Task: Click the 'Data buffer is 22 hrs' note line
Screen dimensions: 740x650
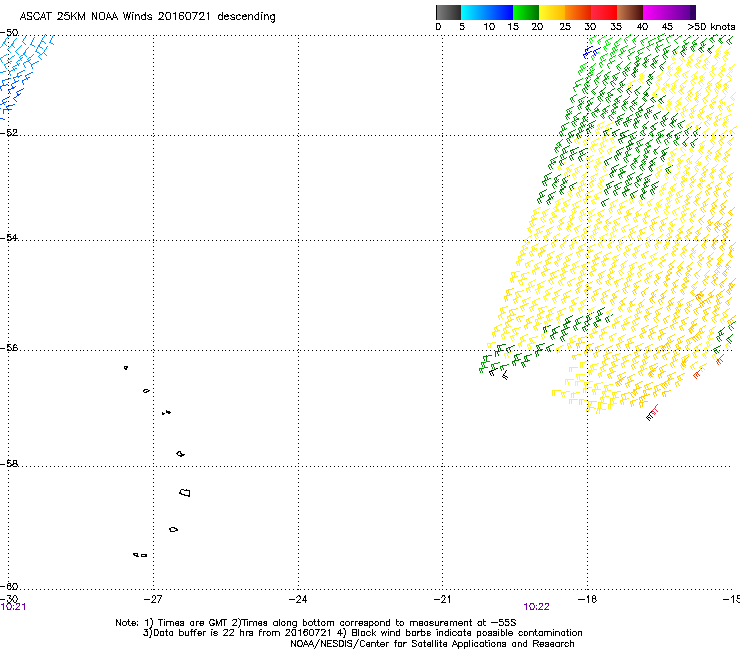Action: pyautogui.click(x=362, y=633)
